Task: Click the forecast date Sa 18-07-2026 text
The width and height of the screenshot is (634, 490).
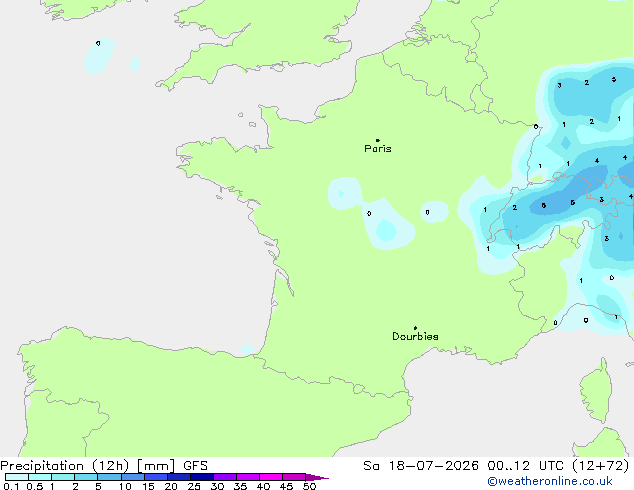Action: point(421,466)
